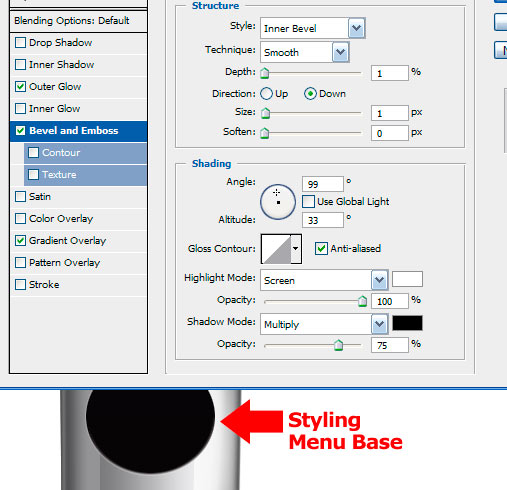The image size is (507, 490).
Task: Enable the Drop Shadow checkbox
Action: pos(20,43)
